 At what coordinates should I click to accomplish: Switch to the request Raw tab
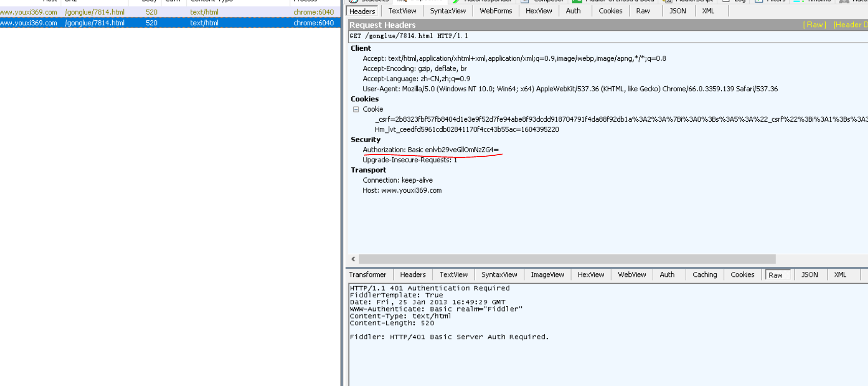[x=643, y=11]
